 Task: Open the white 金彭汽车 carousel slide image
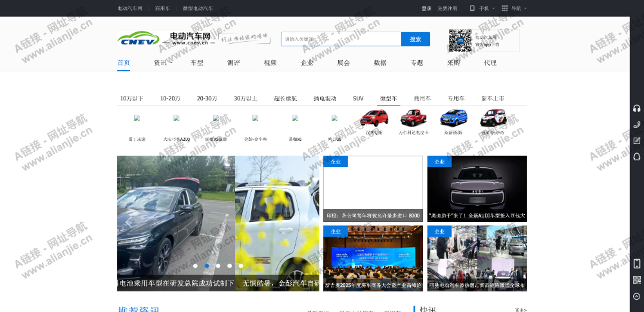(x=277, y=223)
